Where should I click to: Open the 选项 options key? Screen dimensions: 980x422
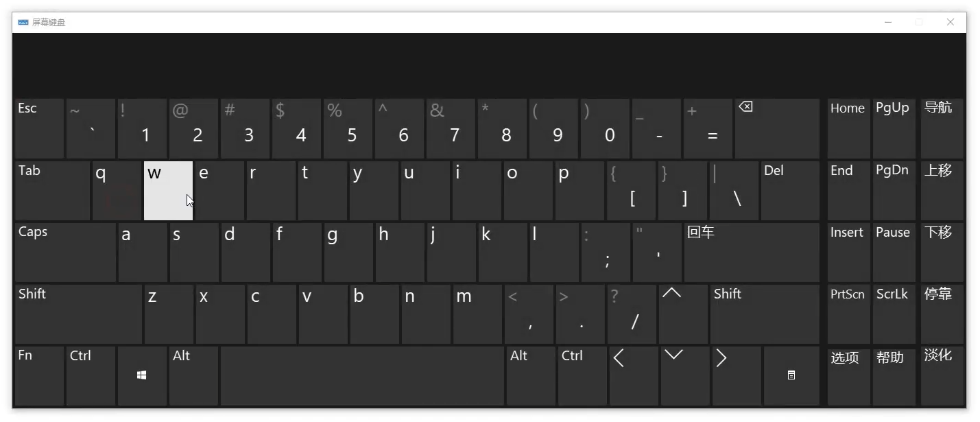[848, 376]
